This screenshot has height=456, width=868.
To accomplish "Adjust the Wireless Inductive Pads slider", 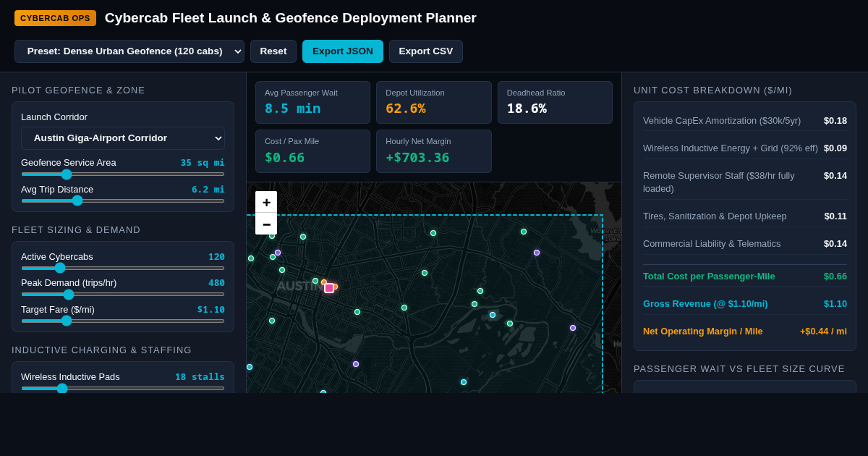I will pos(123,388).
